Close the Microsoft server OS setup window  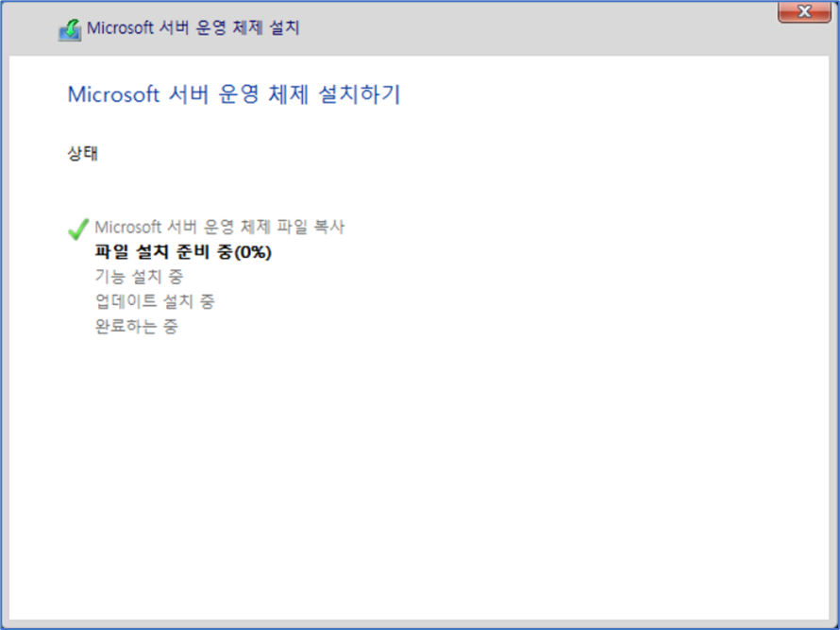tap(803, 11)
